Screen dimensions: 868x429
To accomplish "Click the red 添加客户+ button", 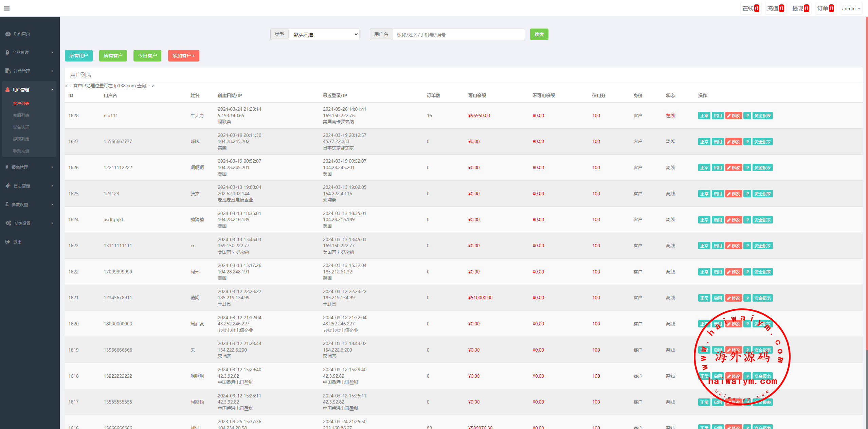I will tap(183, 56).
